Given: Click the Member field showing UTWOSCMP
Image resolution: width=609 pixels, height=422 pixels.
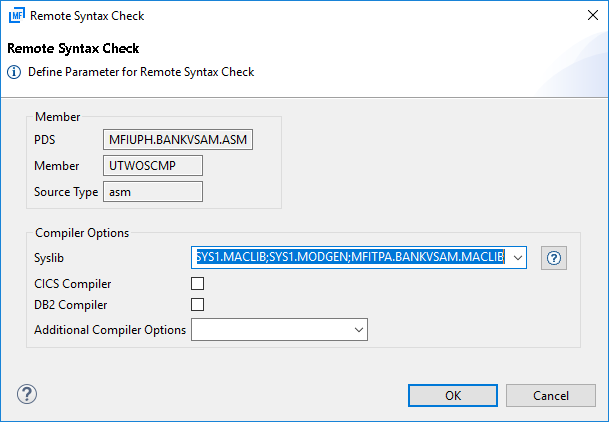Looking at the screenshot, I should click(x=153, y=165).
